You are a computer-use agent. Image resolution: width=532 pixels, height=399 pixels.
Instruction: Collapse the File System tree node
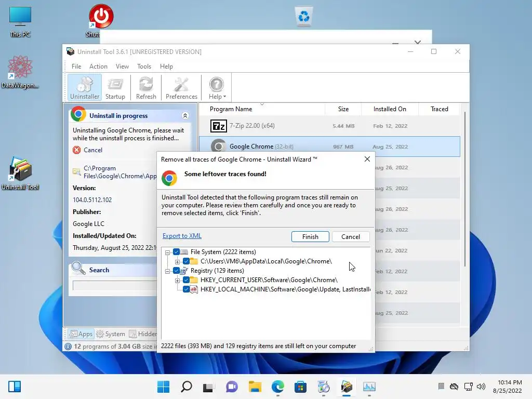point(167,252)
